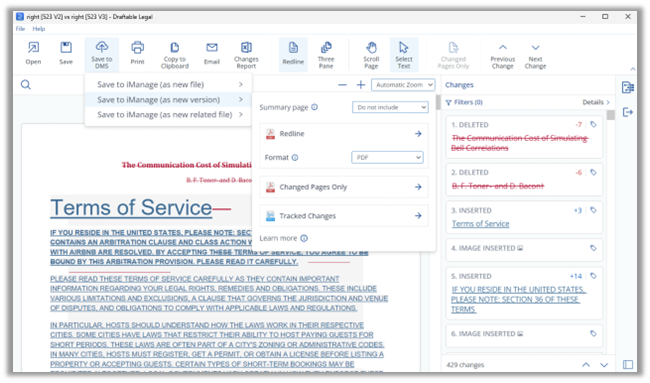Select the inserted 'IF YOU RESIDE IN THE UNITED STATES' change
This screenshot has height=383, width=650.
click(x=519, y=299)
